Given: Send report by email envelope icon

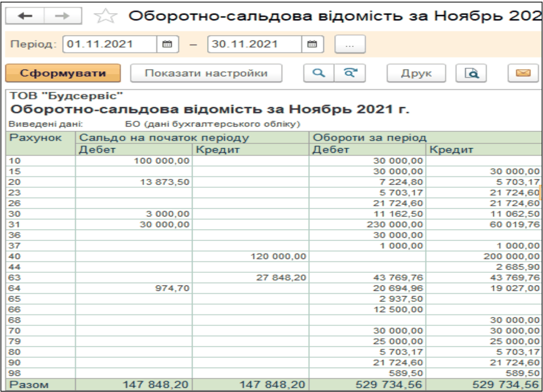Looking at the screenshot, I should pos(523,73).
